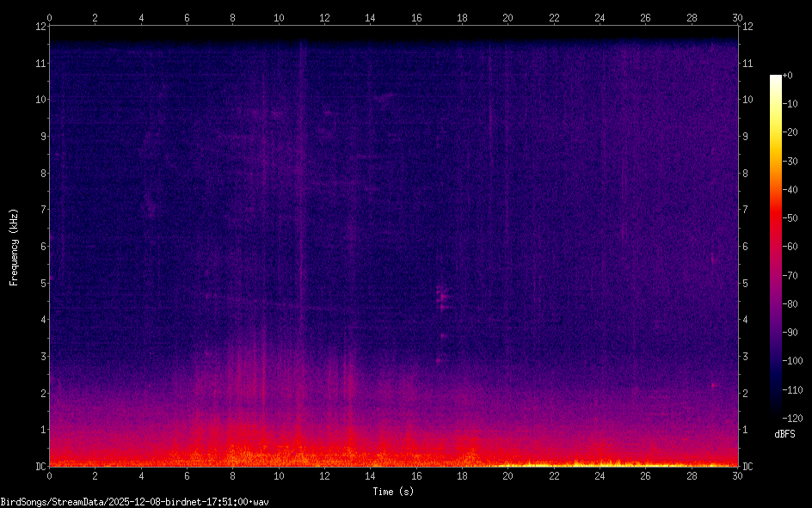Click the "Frequency (kHz)" axis label
The image size is (812, 508).
point(14,247)
